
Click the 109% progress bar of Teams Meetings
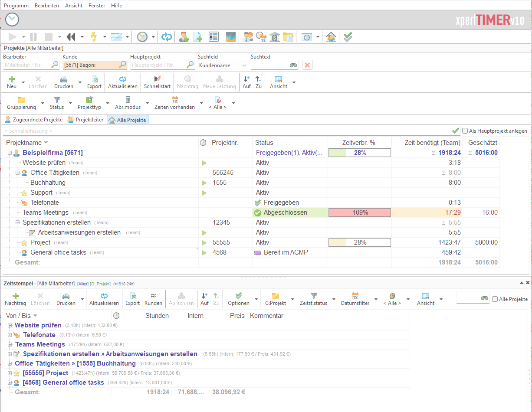coord(360,213)
